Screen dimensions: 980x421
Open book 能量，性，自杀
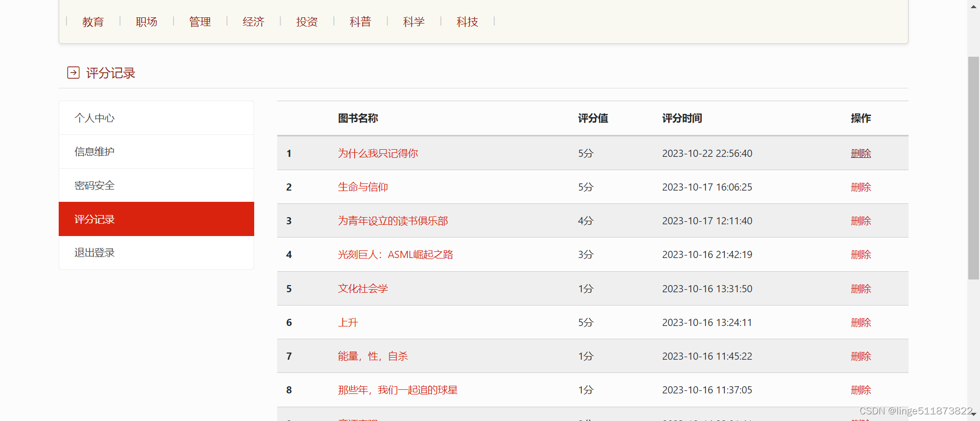tap(373, 356)
